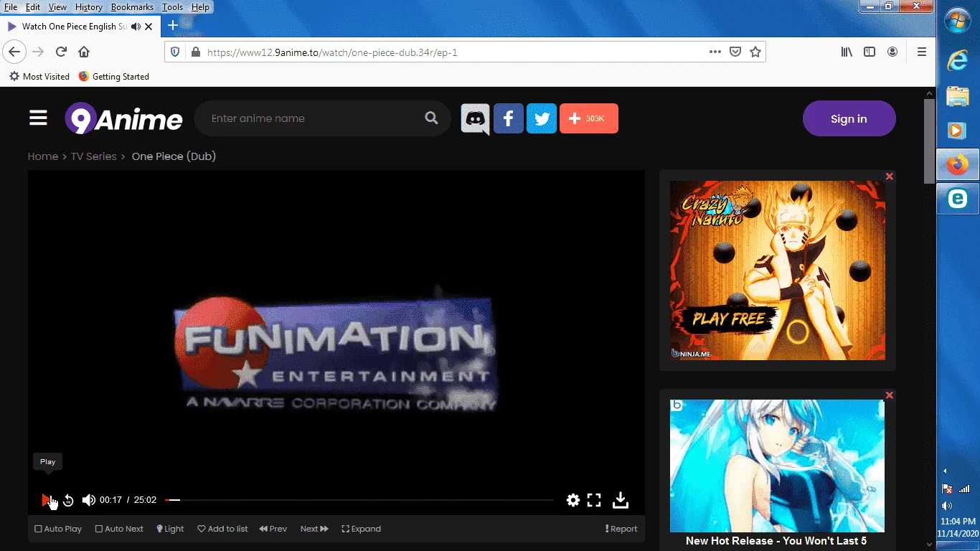Open the Help menu
Image resolution: width=980 pixels, height=551 pixels.
point(200,7)
